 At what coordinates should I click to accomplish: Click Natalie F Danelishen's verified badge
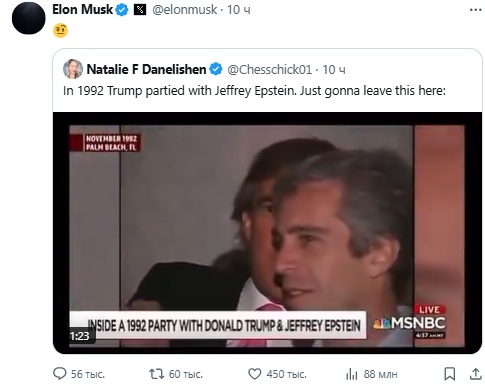pos(216,69)
